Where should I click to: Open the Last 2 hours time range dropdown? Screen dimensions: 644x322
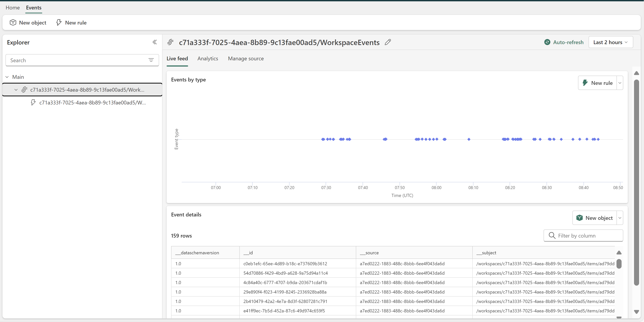click(x=610, y=42)
